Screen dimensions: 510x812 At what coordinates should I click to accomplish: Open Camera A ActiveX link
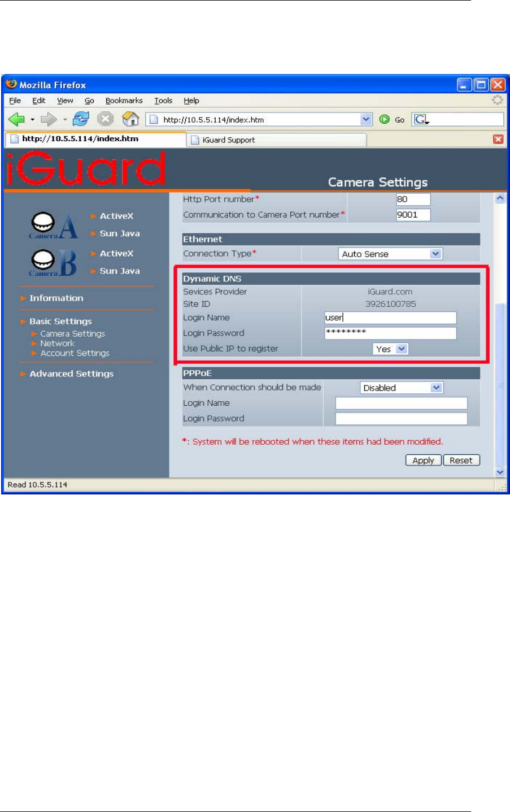click(x=116, y=216)
